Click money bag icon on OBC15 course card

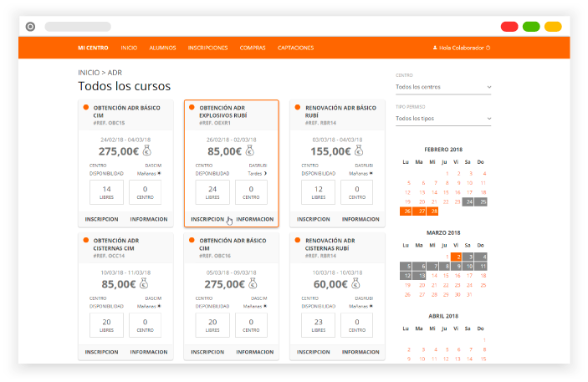[x=147, y=150]
